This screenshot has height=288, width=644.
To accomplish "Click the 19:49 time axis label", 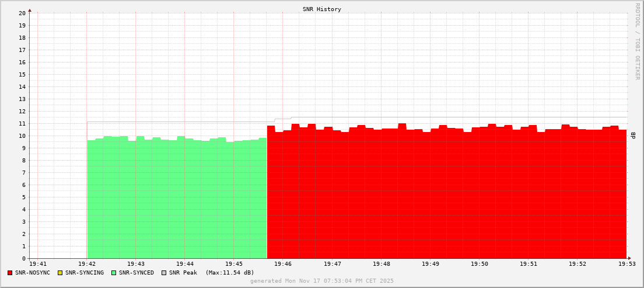I will coord(430,265).
